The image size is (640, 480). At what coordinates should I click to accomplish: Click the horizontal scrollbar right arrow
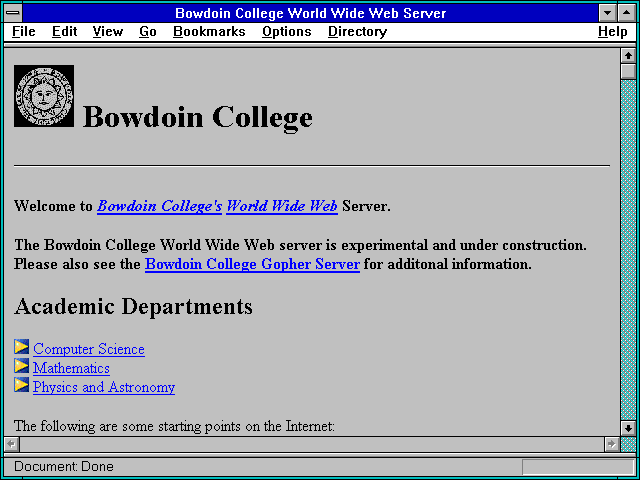[x=611, y=444]
